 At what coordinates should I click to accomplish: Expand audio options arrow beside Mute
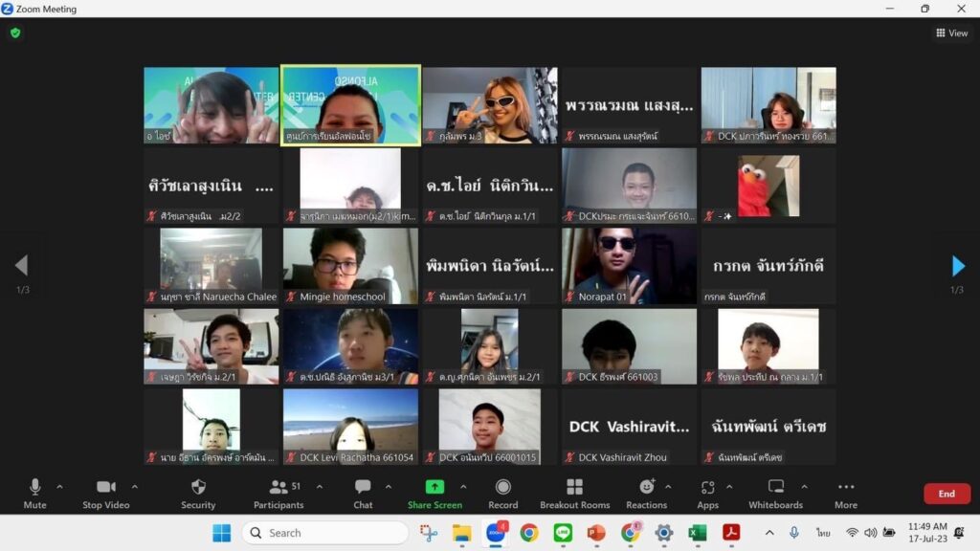[59, 487]
